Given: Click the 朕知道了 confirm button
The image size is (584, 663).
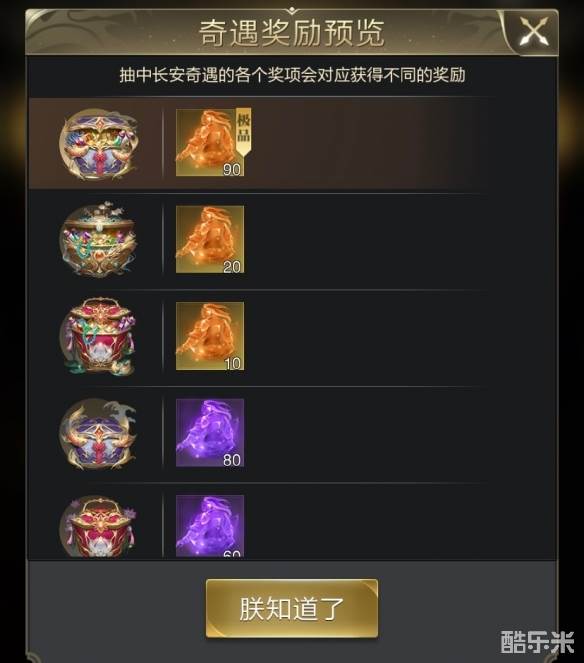Looking at the screenshot, I should pos(292,608).
